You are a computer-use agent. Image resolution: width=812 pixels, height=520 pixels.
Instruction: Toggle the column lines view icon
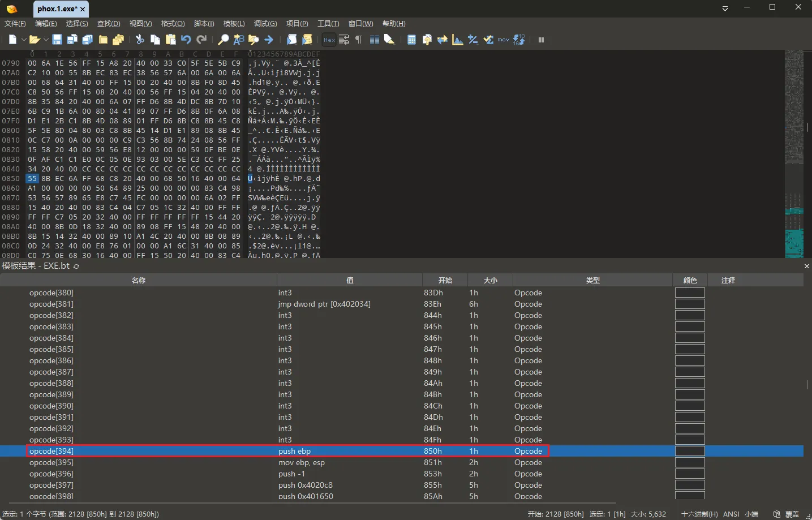pos(374,40)
